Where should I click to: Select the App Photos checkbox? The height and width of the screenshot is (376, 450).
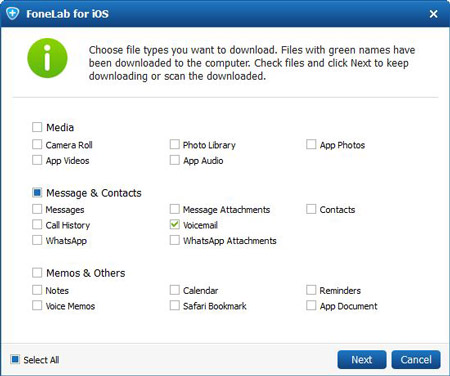pyautogui.click(x=311, y=144)
